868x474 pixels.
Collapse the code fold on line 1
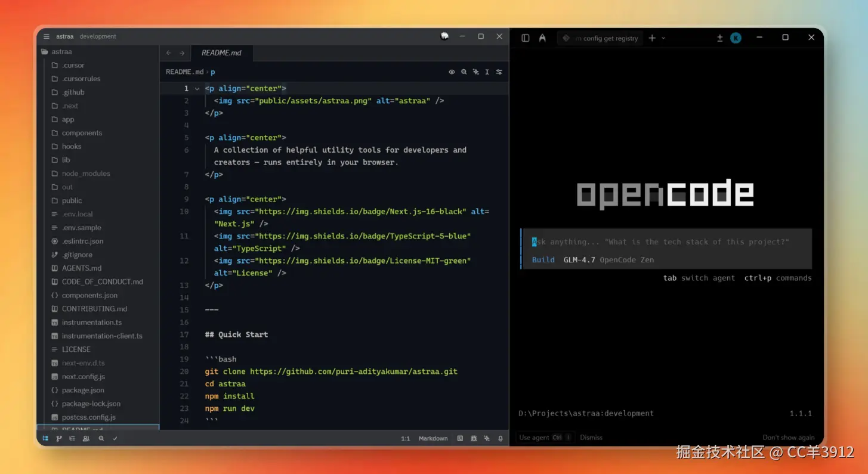point(197,88)
